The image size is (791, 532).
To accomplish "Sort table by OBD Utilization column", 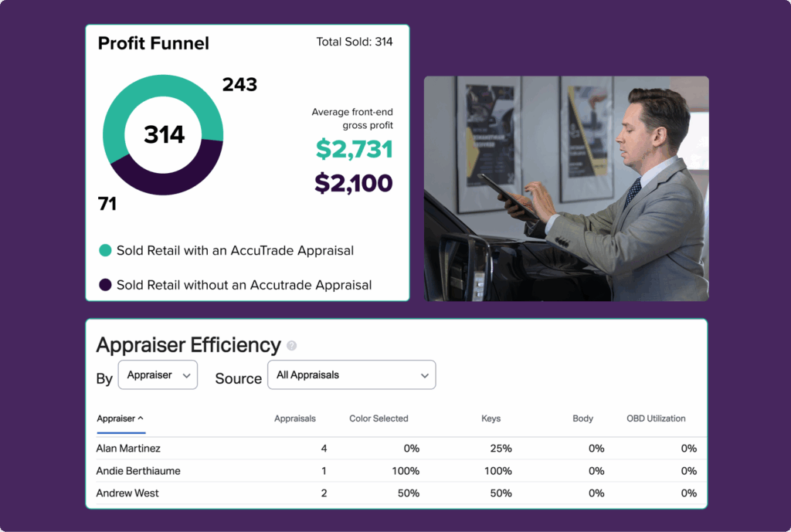I will [656, 418].
